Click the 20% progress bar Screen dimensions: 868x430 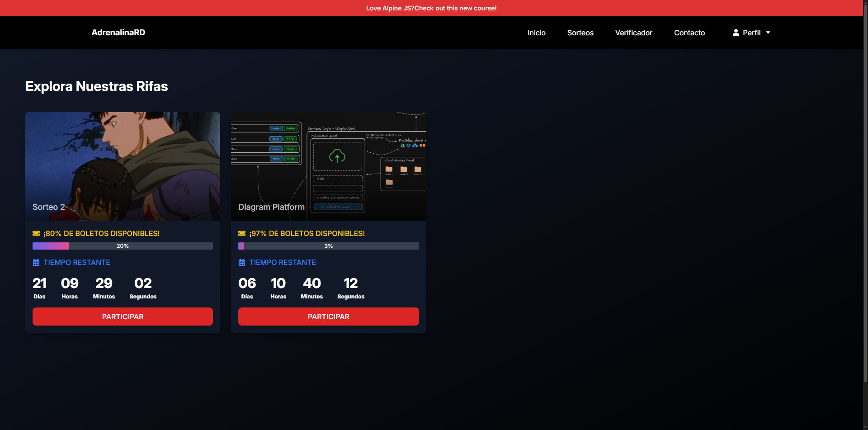point(123,246)
